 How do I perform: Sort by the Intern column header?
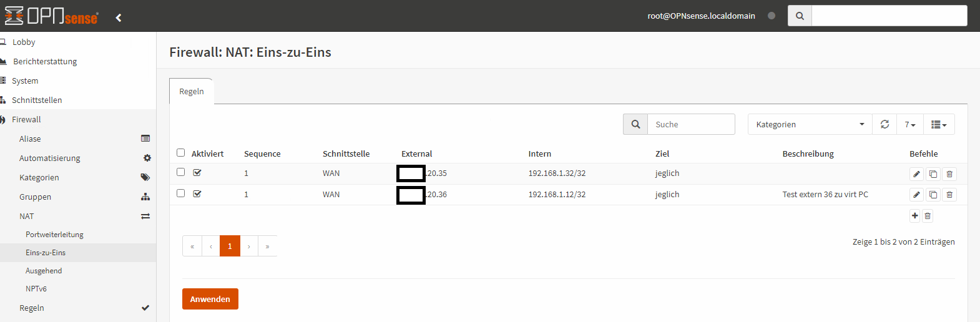coord(539,154)
